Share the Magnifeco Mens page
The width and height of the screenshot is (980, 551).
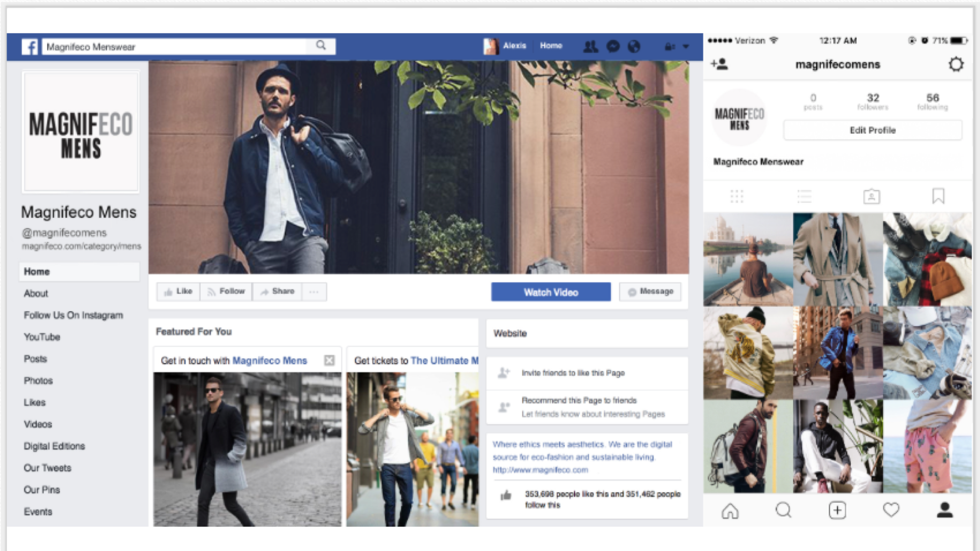(277, 292)
